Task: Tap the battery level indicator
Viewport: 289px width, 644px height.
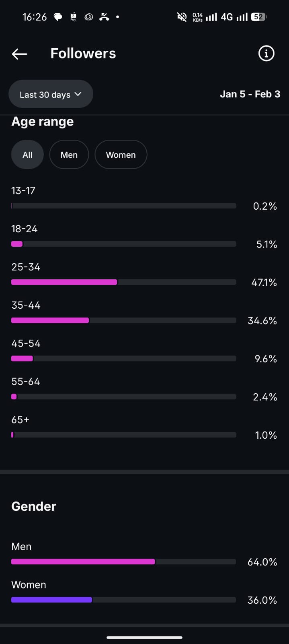Action: tap(258, 17)
